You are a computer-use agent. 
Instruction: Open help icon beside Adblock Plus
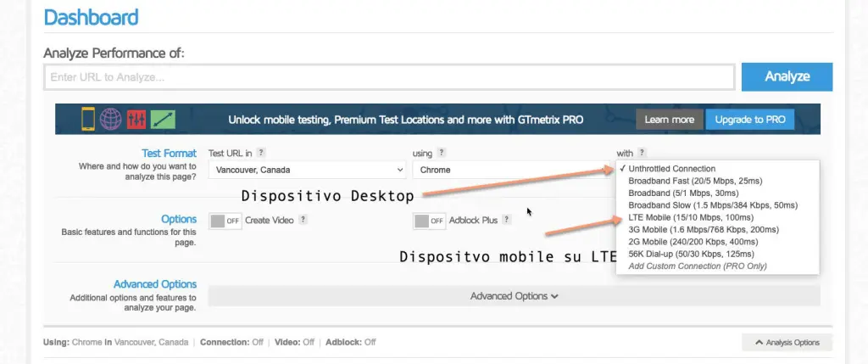507,220
